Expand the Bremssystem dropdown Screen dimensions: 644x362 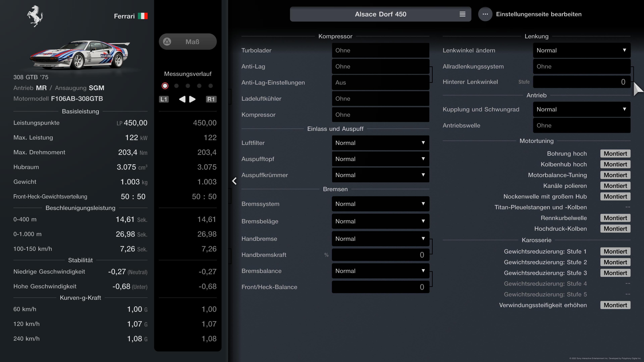click(x=380, y=204)
